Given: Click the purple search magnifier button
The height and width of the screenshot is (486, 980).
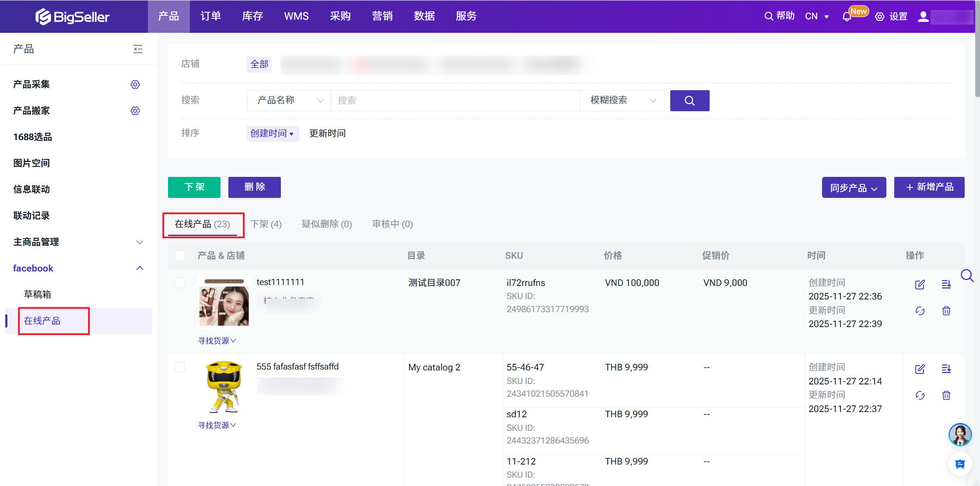Looking at the screenshot, I should [x=689, y=101].
